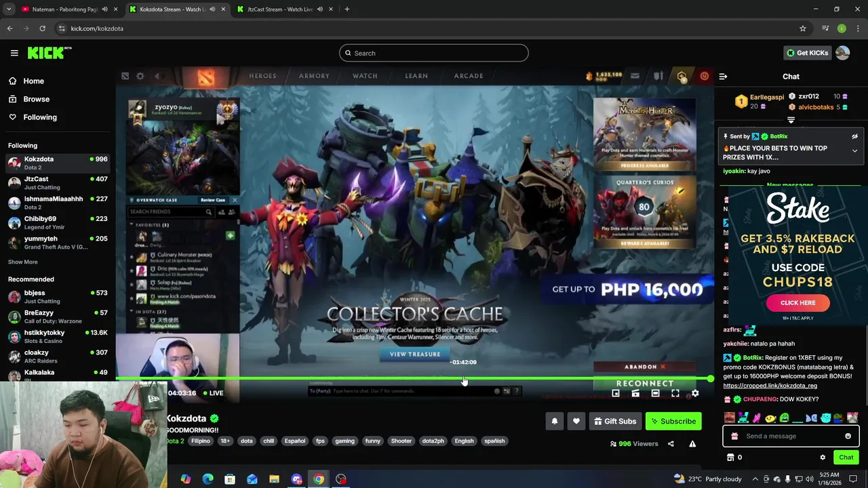Open the emoji picker in chat input
The width and height of the screenshot is (868, 488).
848,436
